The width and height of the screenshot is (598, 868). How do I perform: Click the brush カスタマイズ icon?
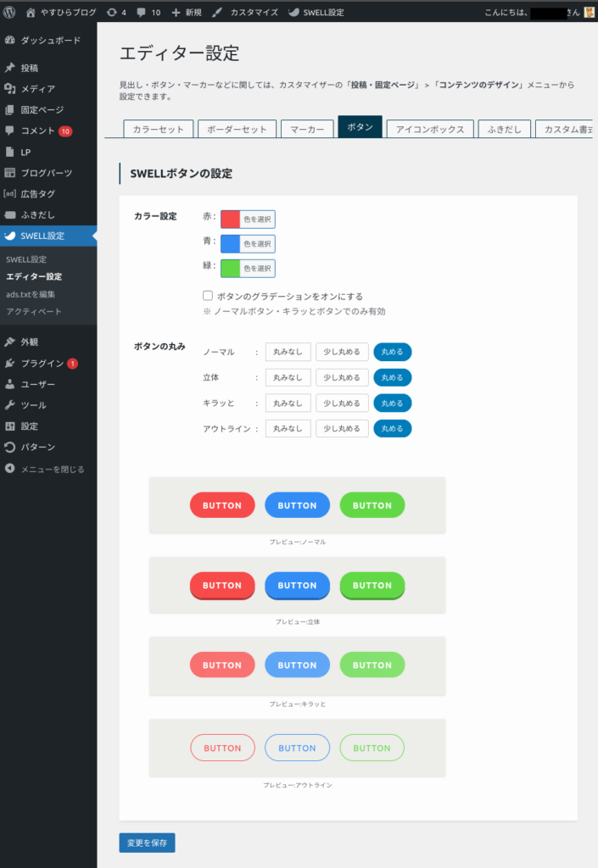tap(217, 12)
